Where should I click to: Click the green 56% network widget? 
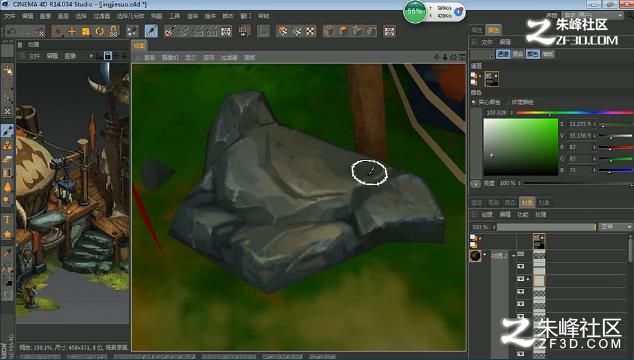coord(415,12)
